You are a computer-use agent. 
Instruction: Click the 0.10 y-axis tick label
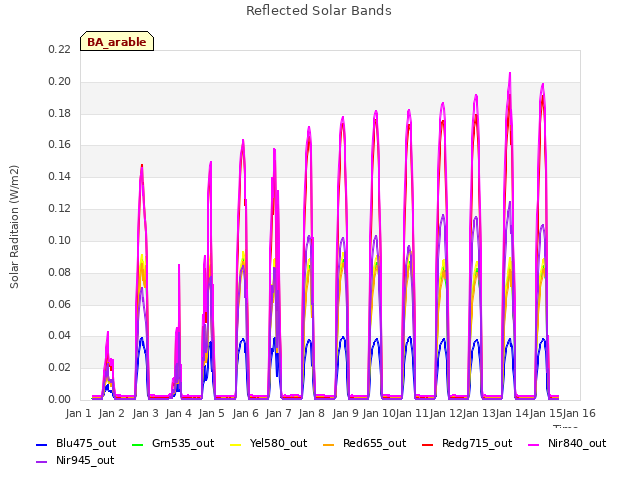[60, 240]
